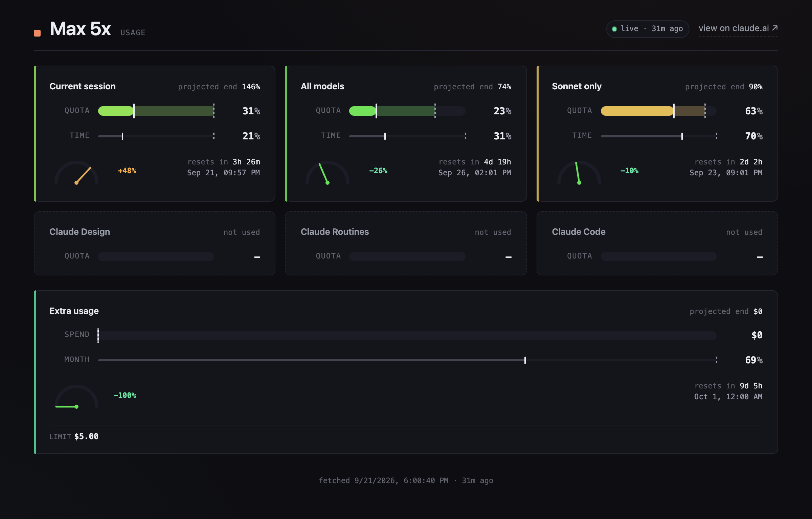
Task: Click the USAGE label in header
Action: tap(133, 32)
